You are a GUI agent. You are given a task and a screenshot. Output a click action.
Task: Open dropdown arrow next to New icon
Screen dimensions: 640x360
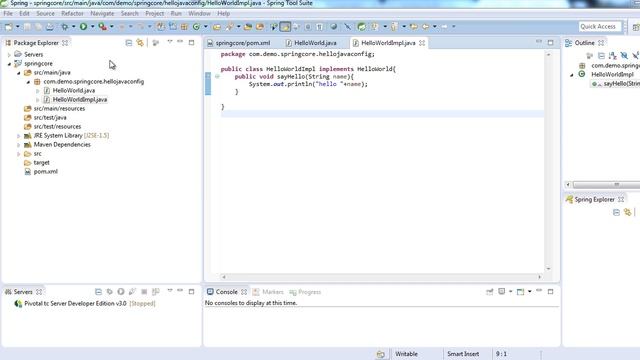pos(18,27)
